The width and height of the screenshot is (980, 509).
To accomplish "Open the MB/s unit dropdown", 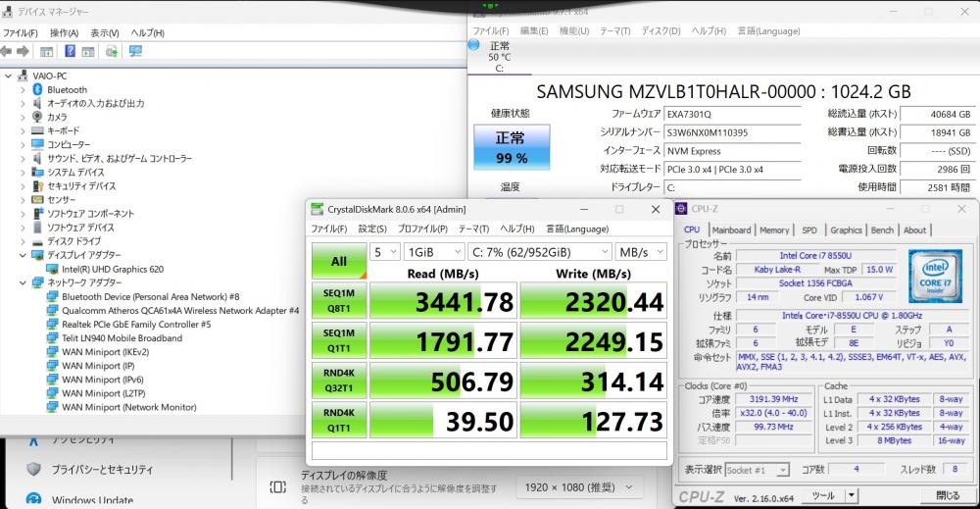I will [x=641, y=252].
